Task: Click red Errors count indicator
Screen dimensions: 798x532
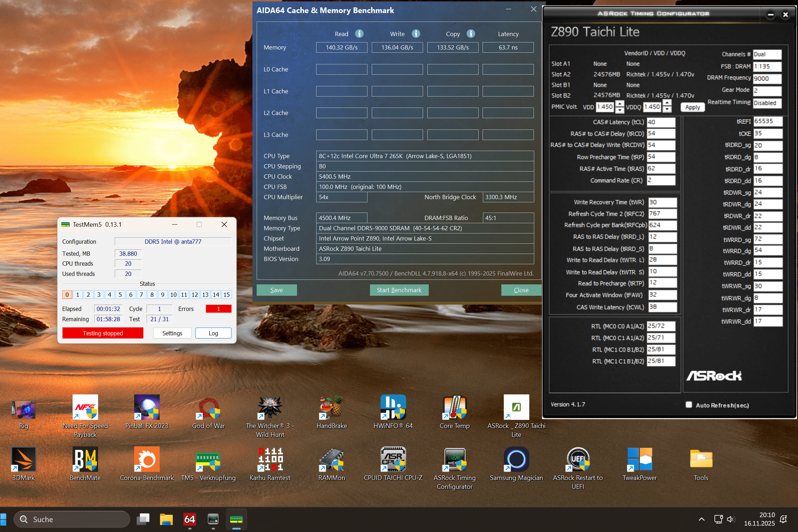Action: 218,309
